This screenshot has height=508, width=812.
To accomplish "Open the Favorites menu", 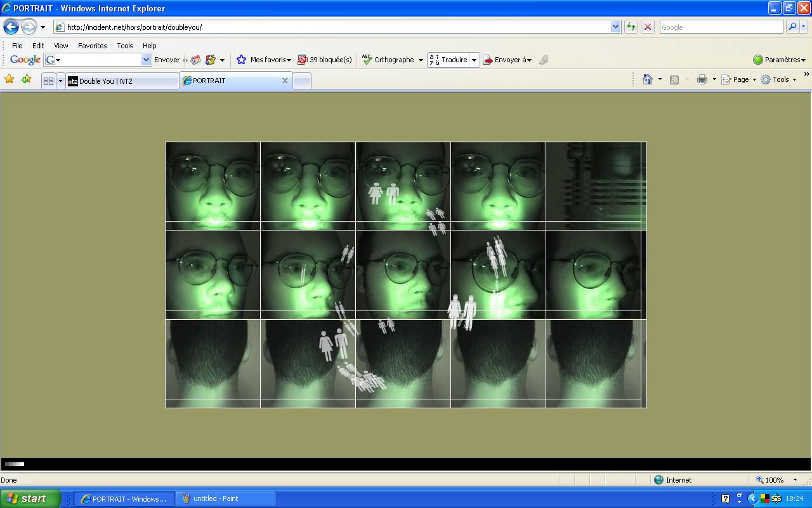I will click(x=92, y=46).
